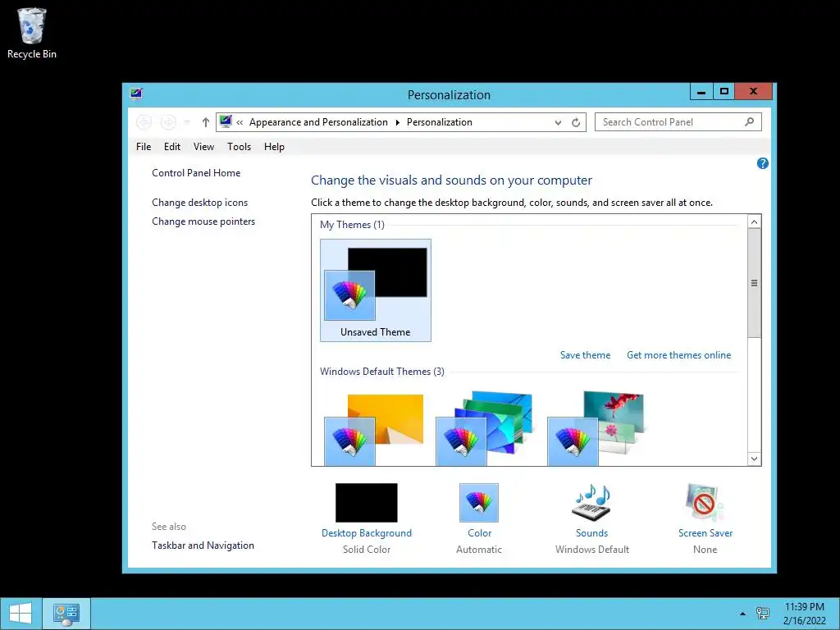The width and height of the screenshot is (840, 630).
Task: Select the Unsaved Theme thumbnail
Action: pos(376,290)
